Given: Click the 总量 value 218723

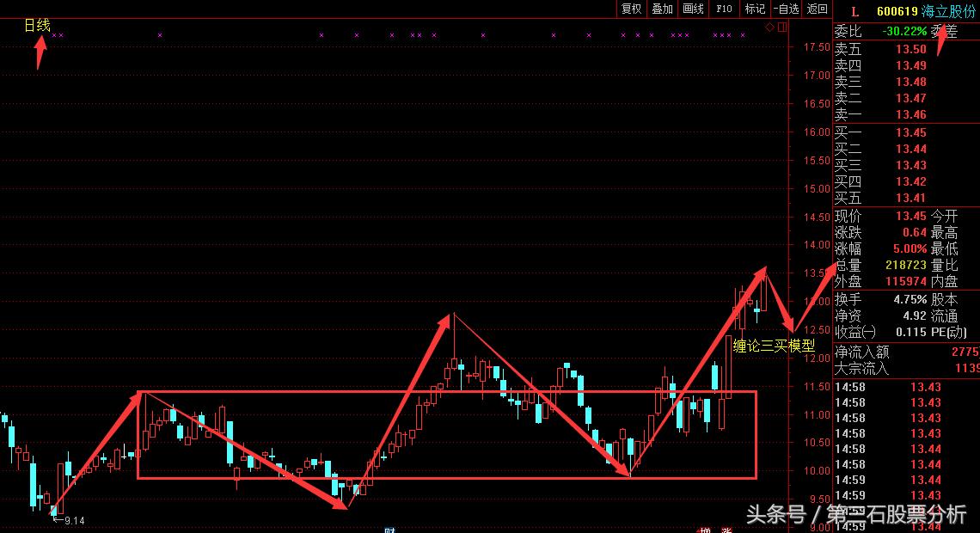Looking at the screenshot, I should pos(905,265).
